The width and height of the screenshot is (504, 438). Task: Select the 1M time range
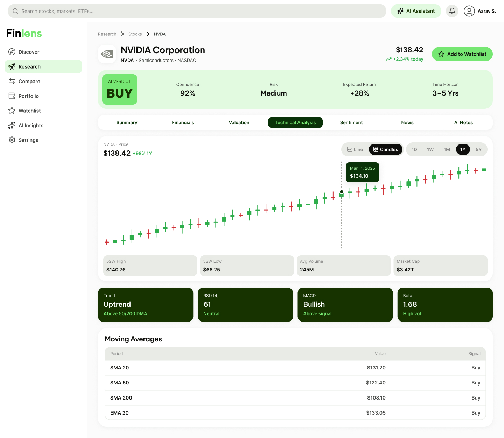(447, 149)
